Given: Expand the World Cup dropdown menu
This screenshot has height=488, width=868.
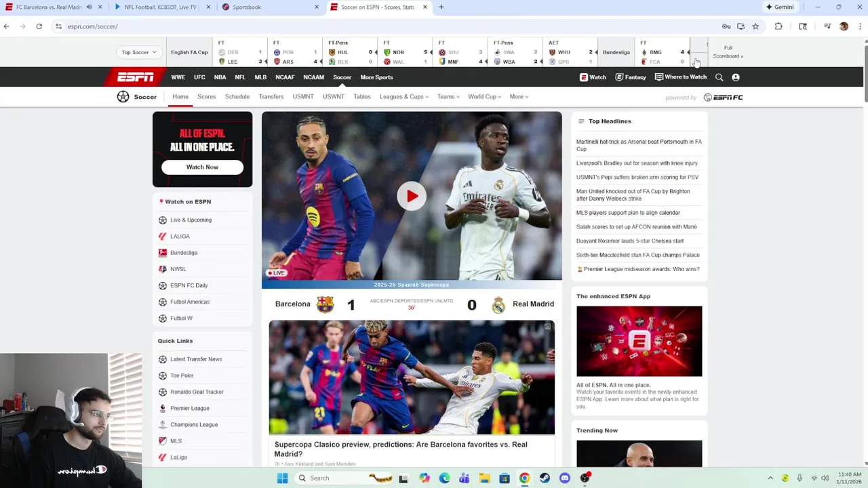Looking at the screenshot, I should (x=484, y=97).
